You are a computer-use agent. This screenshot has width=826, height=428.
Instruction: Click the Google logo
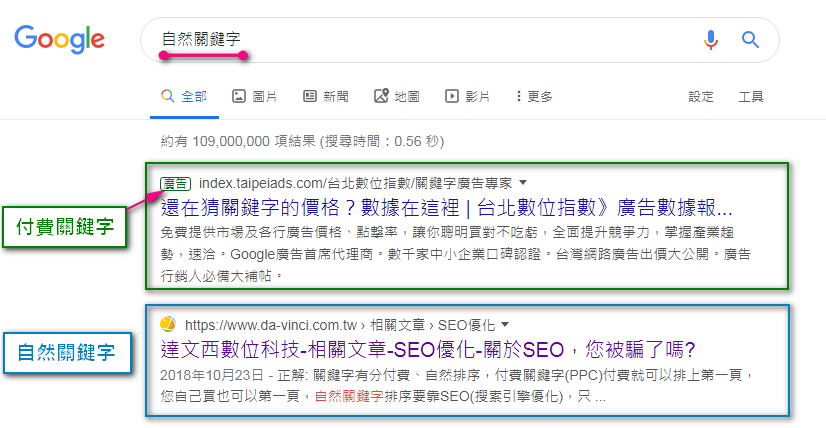pos(59,40)
